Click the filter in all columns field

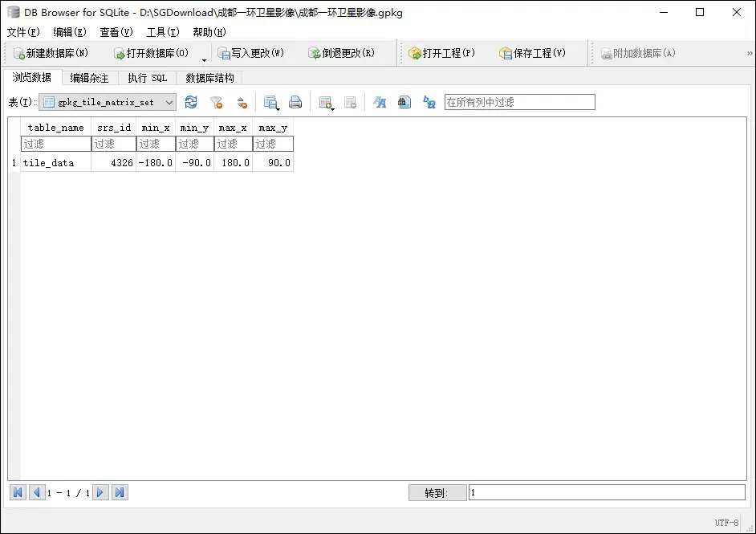[x=520, y=102]
